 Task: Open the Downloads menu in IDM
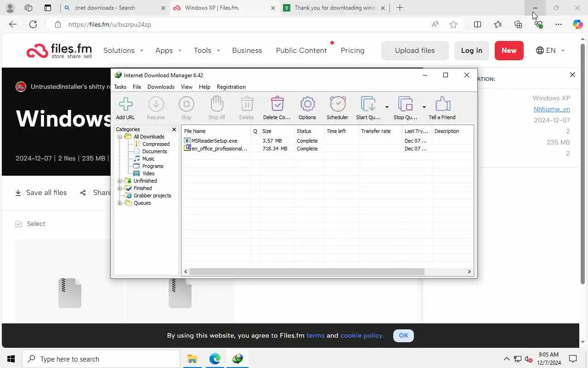[x=161, y=86]
